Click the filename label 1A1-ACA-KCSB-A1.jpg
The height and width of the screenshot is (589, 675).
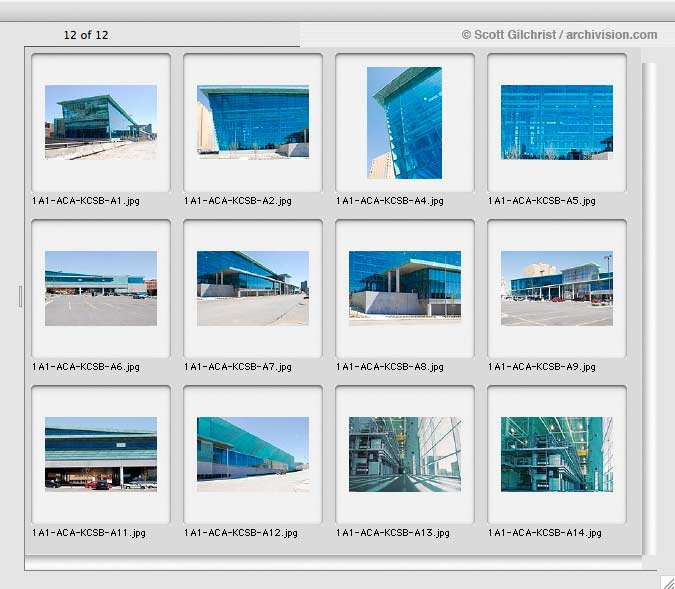pos(86,201)
